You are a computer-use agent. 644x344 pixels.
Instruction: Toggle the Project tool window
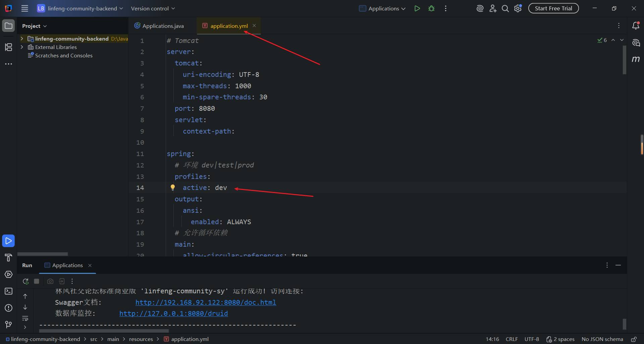pos(9,26)
